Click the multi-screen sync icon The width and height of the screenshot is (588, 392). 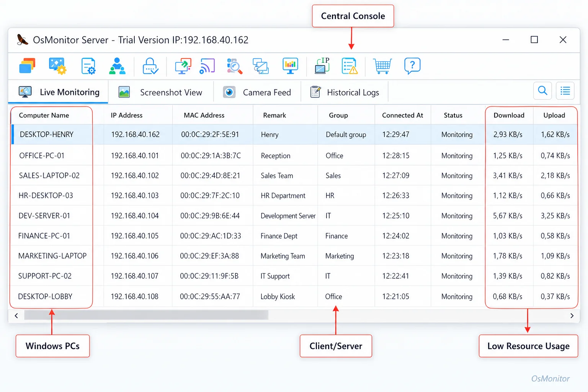261,66
